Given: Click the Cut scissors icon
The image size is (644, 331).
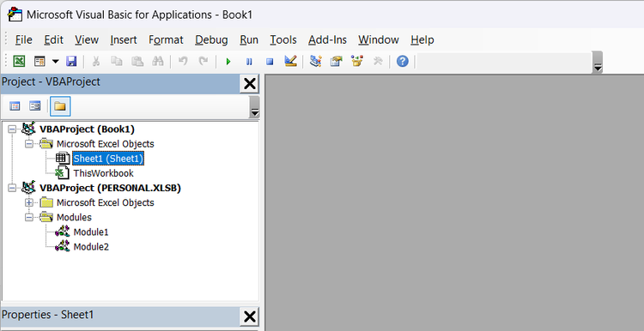Looking at the screenshot, I should (x=96, y=62).
